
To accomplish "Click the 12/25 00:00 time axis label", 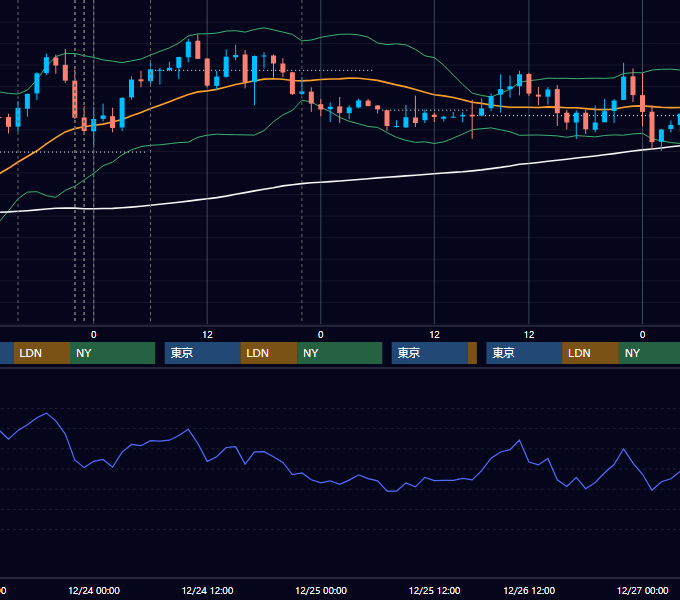I will 321,590.
